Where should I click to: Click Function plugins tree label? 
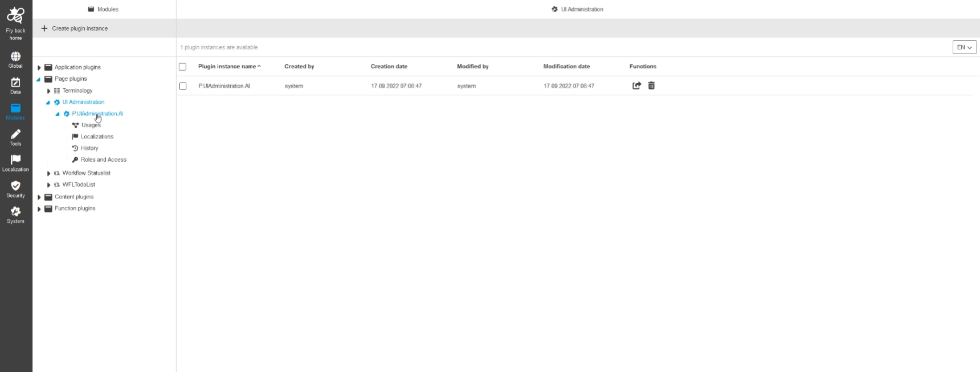pos(75,209)
